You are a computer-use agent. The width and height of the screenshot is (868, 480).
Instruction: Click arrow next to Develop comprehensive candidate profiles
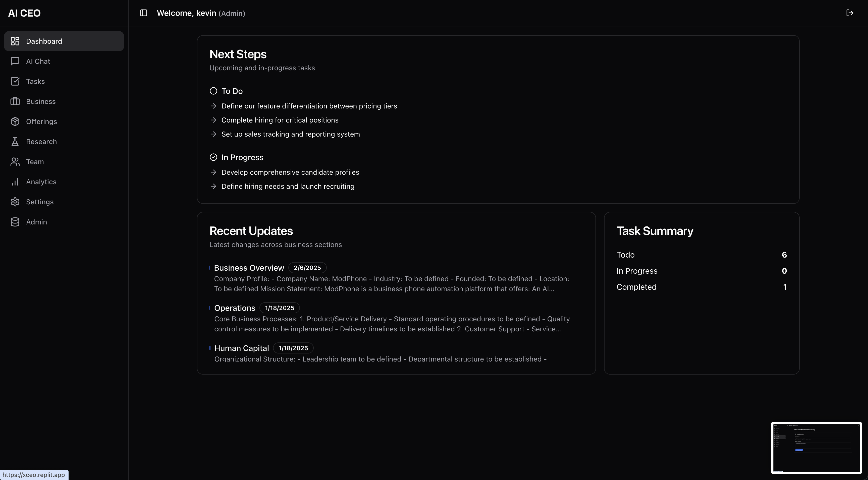point(213,172)
